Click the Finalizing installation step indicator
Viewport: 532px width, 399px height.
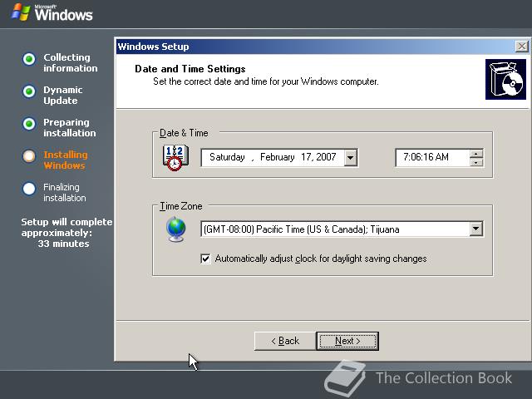coord(29,189)
